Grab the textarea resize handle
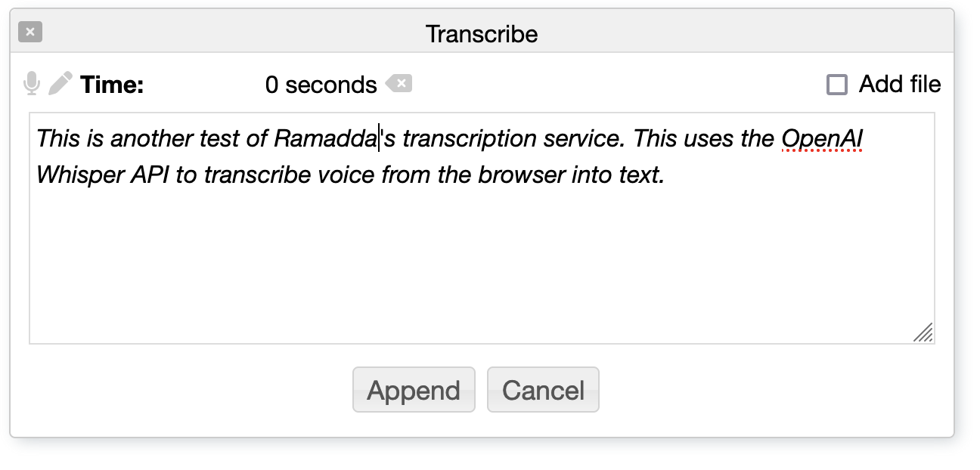The height and width of the screenshot is (470, 980). (923, 332)
